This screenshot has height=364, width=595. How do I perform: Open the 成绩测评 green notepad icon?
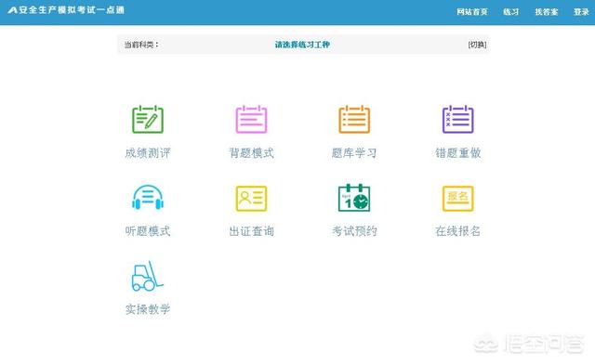148,120
